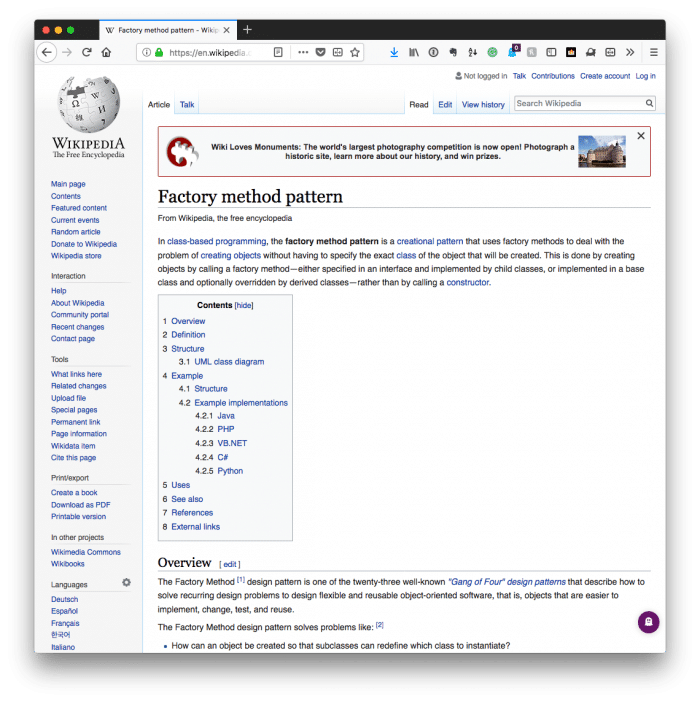Click the Create account link
Viewport: 700px width, 702px height.
tap(605, 76)
